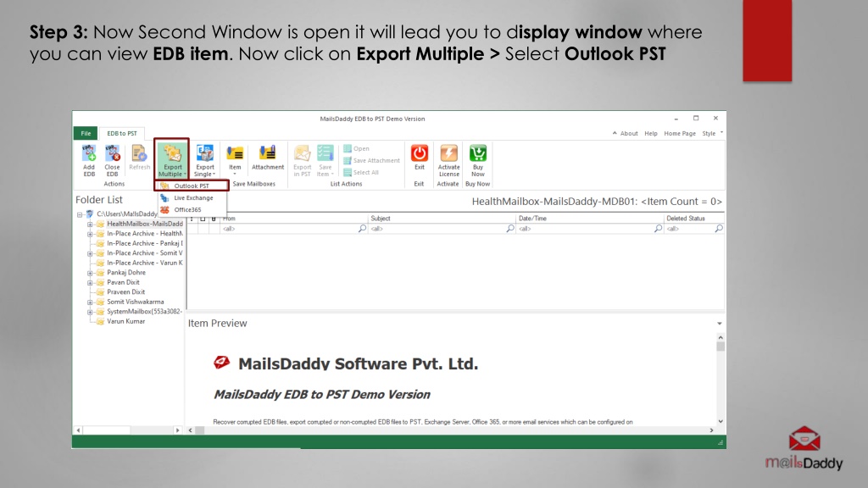Click the Deleted Status filter search icon

tap(719, 229)
